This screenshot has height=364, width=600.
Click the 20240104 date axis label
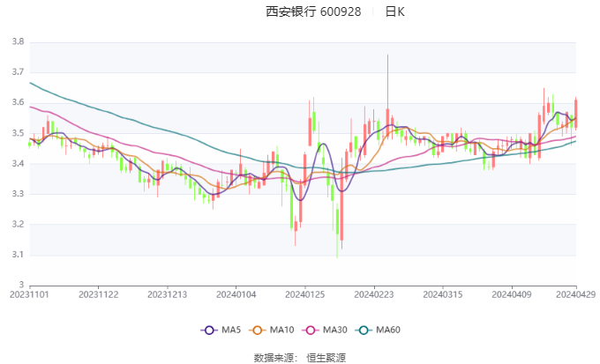235,295
